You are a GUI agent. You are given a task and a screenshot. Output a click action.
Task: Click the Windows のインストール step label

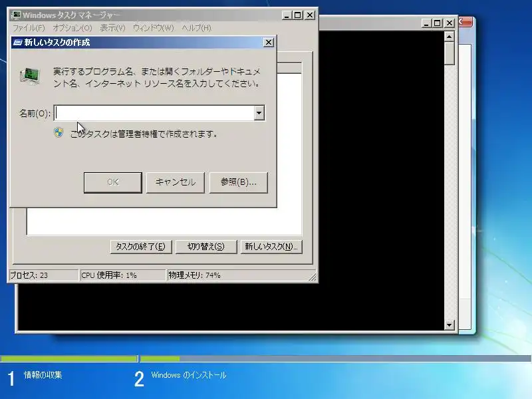click(x=189, y=375)
